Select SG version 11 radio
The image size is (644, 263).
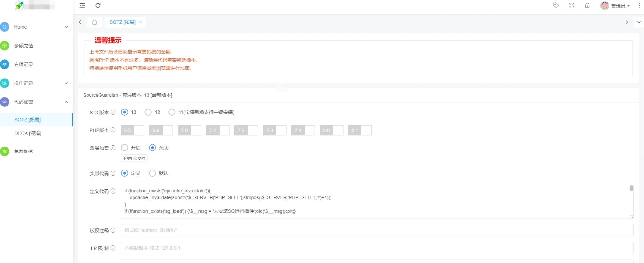(x=172, y=112)
